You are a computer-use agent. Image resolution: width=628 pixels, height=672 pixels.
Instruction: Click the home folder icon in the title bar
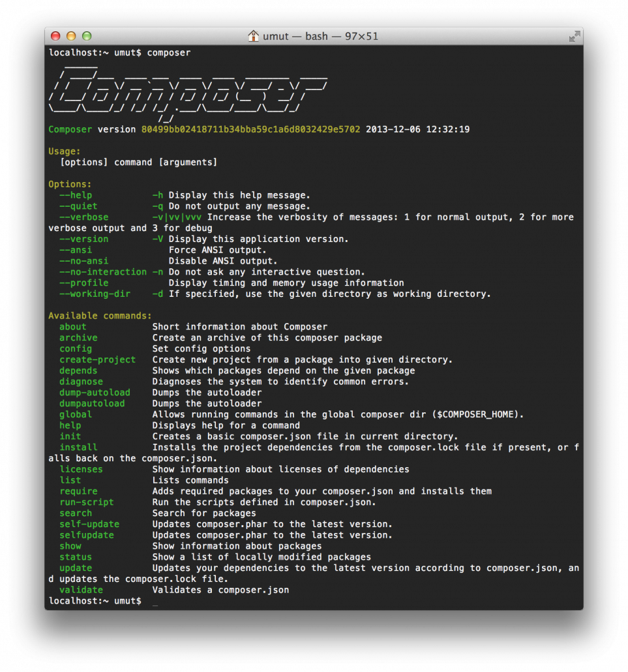point(253,36)
